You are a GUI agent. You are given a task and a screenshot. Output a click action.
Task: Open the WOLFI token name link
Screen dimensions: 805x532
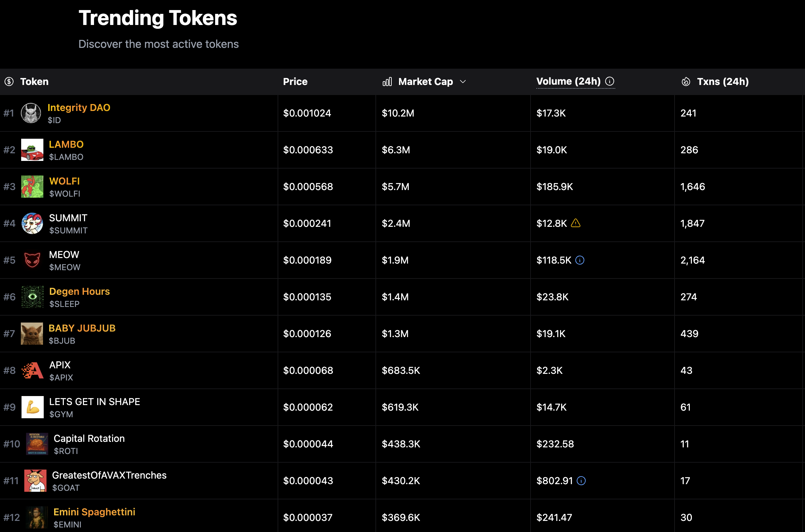pos(65,181)
